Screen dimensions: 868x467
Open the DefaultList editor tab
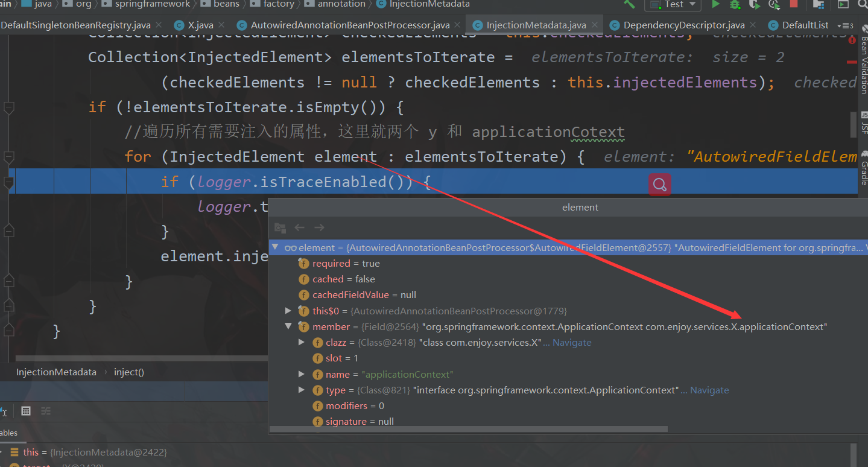[x=799, y=25]
